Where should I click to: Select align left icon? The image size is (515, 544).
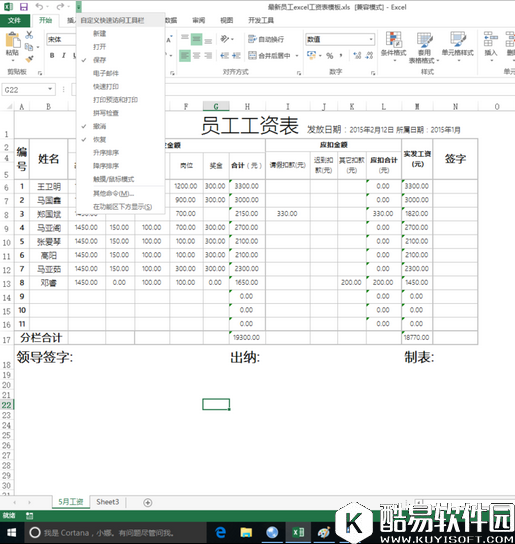(x=185, y=56)
